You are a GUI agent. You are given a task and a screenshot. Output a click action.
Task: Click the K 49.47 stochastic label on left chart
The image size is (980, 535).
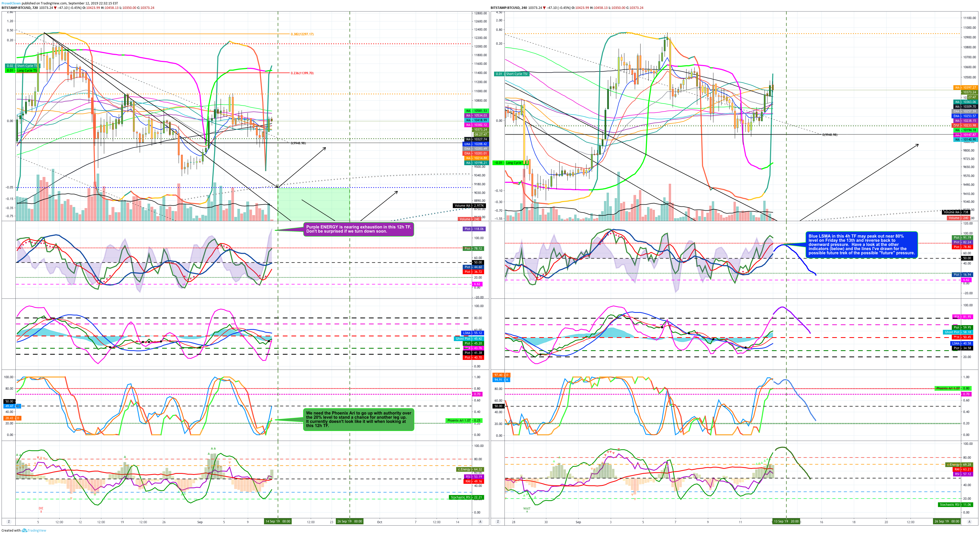(13, 406)
